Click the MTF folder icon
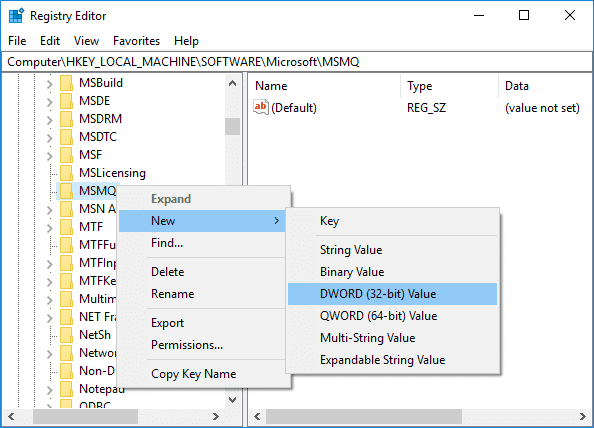 (66, 226)
